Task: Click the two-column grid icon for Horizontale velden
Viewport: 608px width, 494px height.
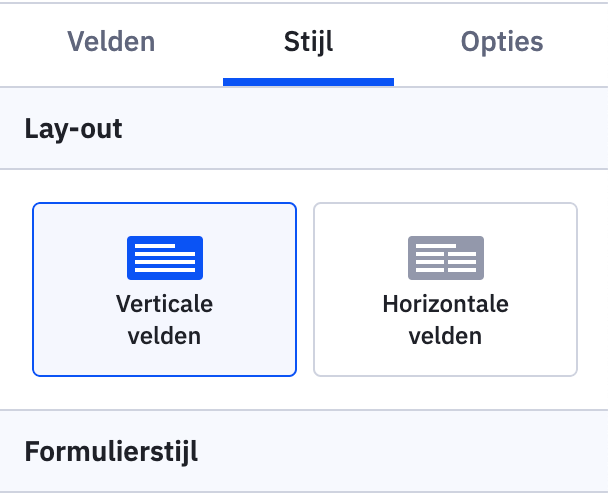Action: point(446,258)
